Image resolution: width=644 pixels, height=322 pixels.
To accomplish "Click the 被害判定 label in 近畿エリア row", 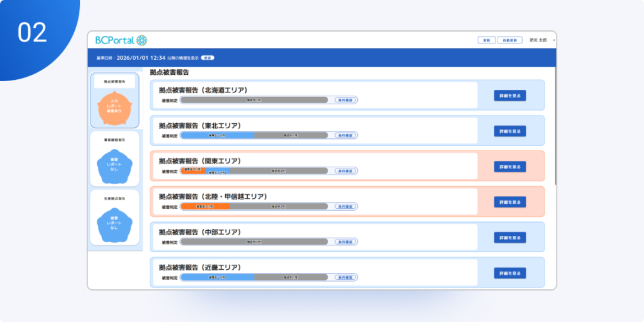I will [170, 277].
